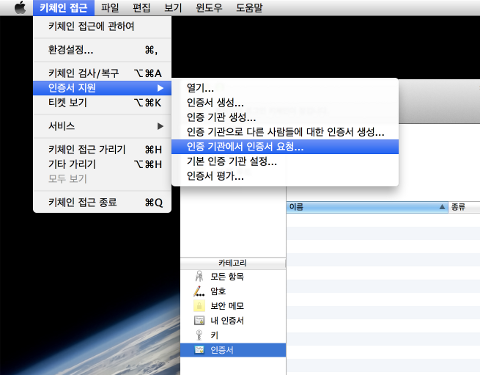Open the Apple menu
The height and width of the screenshot is (375, 480).
(x=20, y=8)
